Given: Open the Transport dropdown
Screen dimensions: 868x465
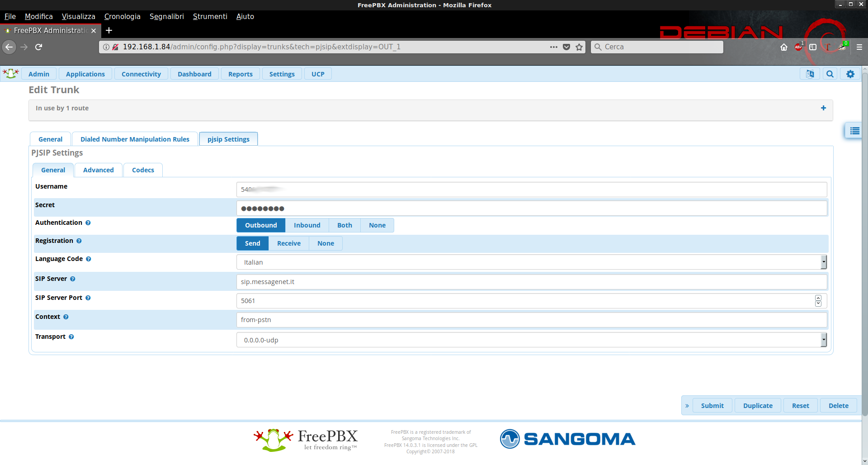Looking at the screenshot, I should [531, 340].
